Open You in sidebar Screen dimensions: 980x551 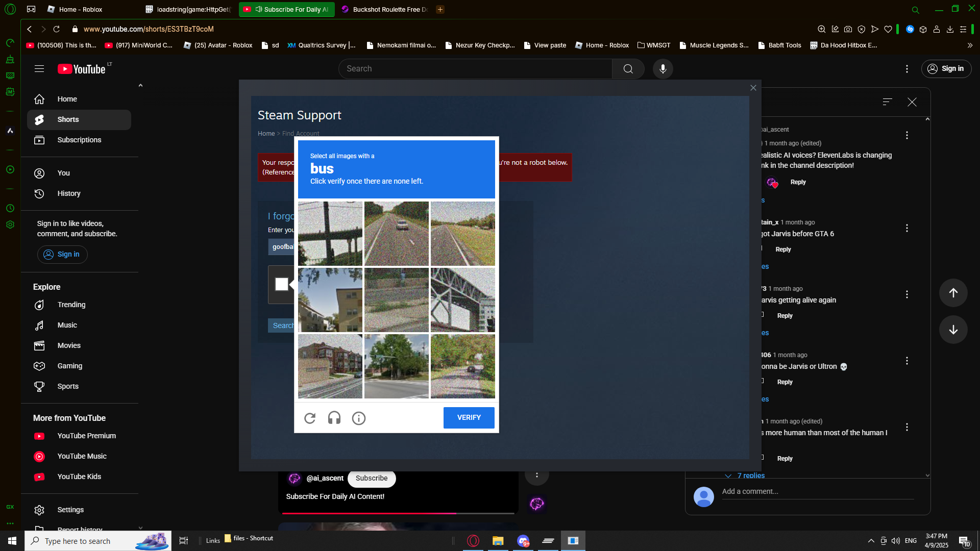pyautogui.click(x=79, y=173)
